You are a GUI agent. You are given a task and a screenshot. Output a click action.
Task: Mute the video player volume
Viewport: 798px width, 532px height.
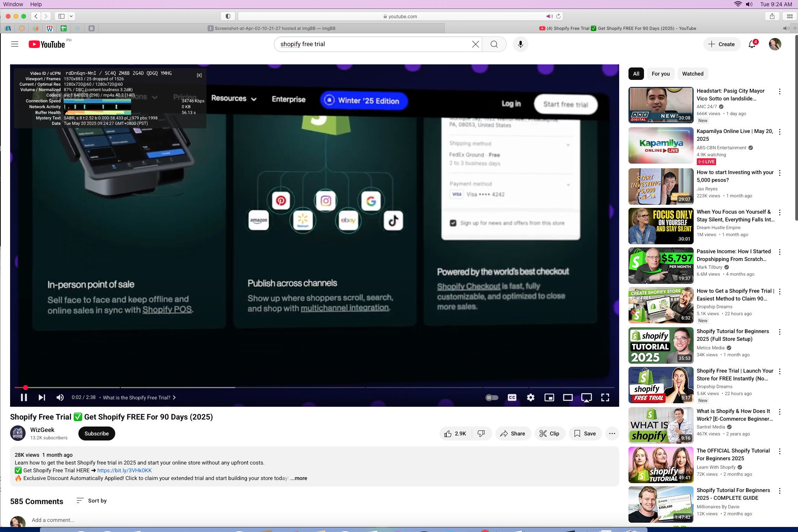pos(60,397)
